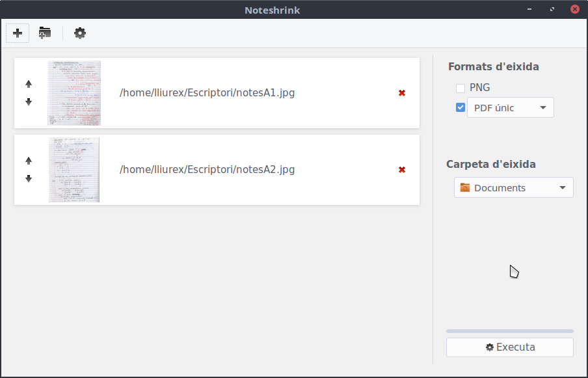
Task: Move notesA1.jpg up with arrow
Action: (29, 84)
